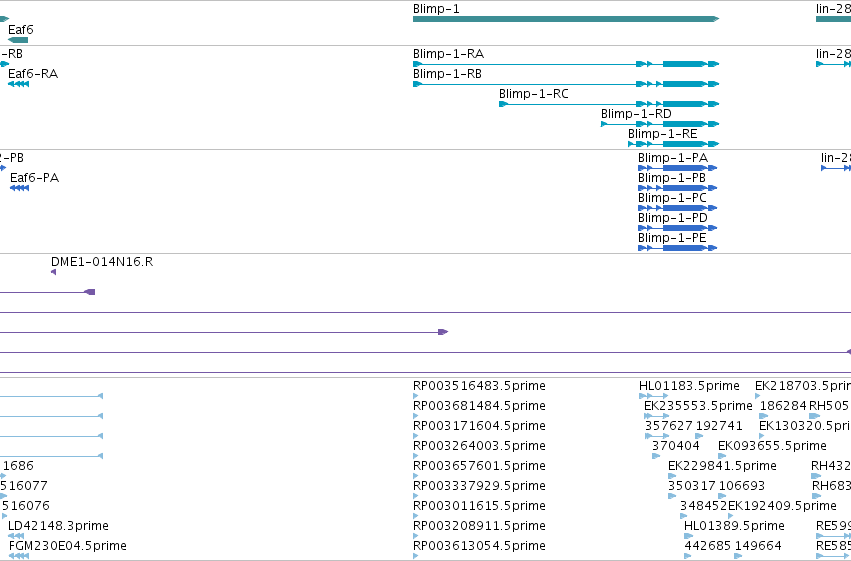Select EST RP003264003.5prime
This screenshot has height=561, width=851.
click(x=479, y=446)
